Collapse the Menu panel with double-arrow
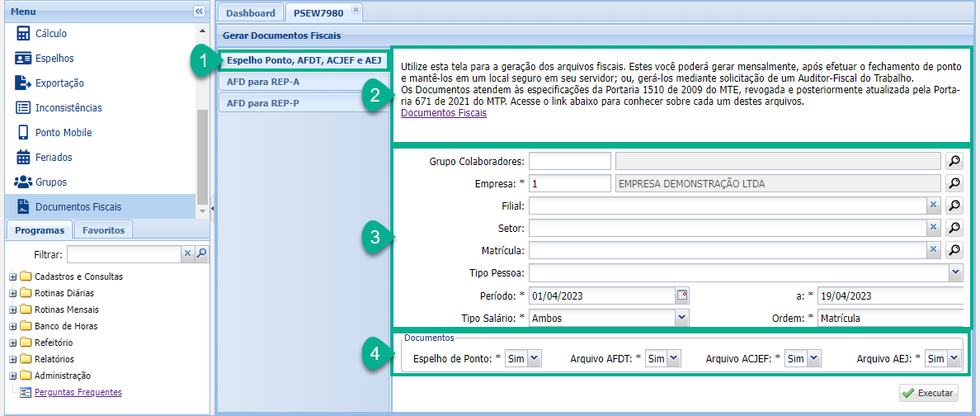 tap(199, 12)
